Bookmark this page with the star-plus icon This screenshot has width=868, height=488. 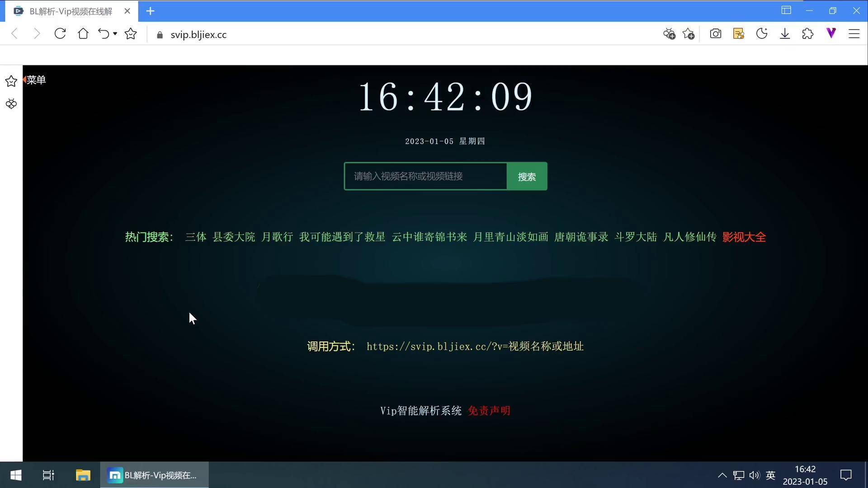[689, 33]
